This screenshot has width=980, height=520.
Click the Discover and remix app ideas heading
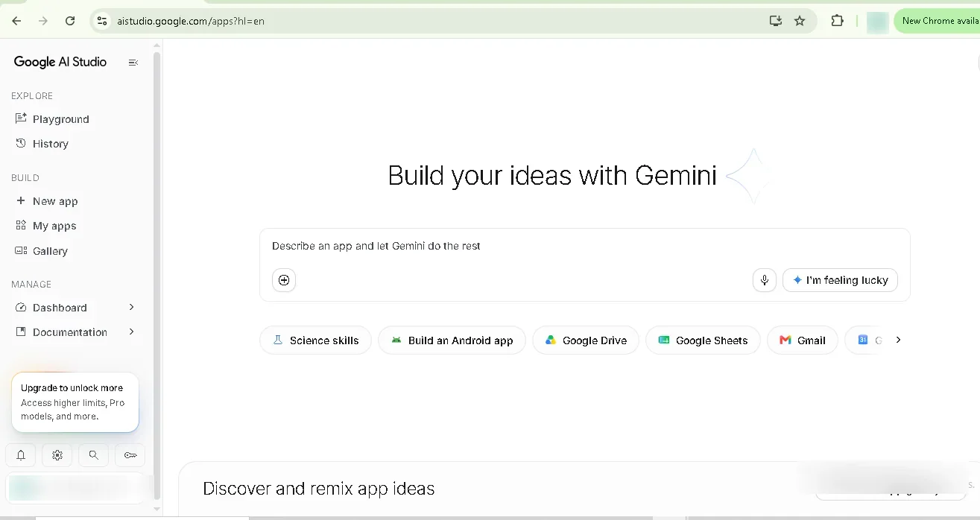[x=319, y=489]
